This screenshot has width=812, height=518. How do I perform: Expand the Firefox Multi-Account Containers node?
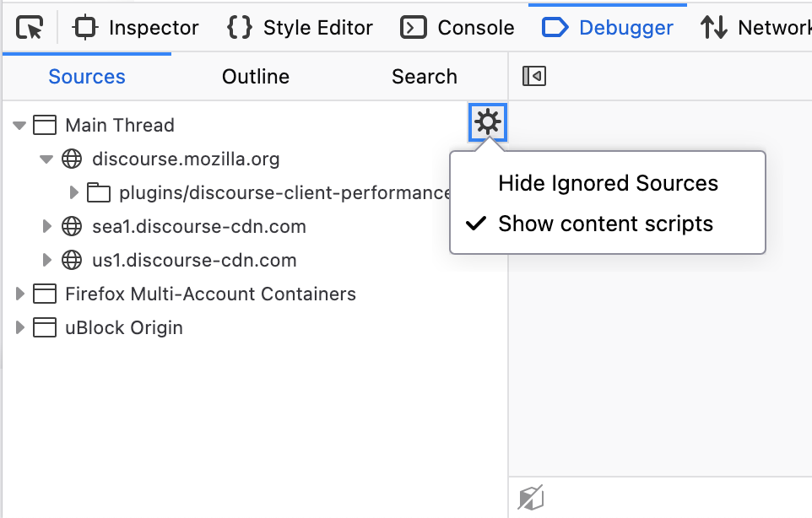[19, 294]
